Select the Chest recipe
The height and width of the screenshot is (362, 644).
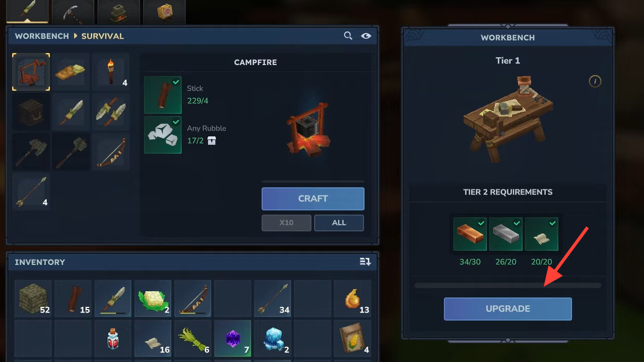32,112
